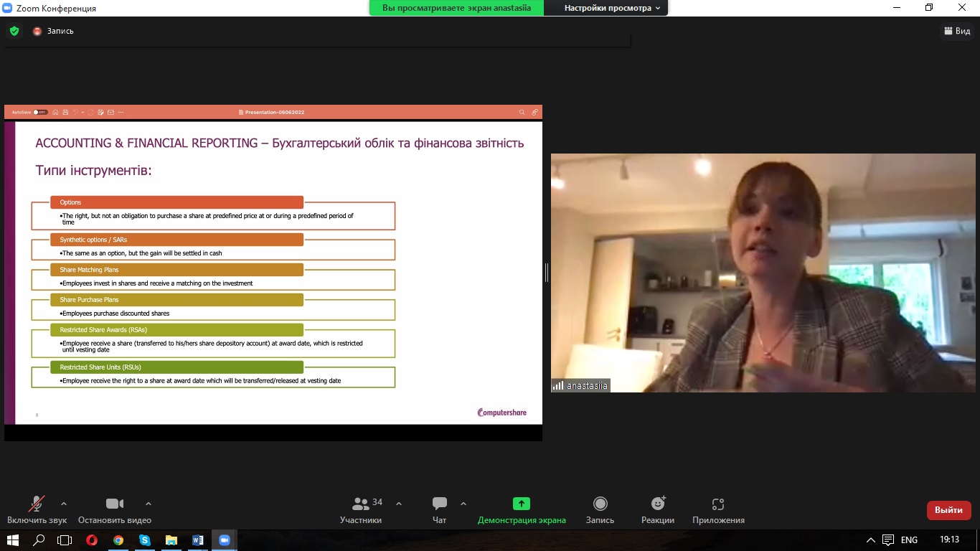
Task: Click the Home icon in shared PowerPoint
Action: (56, 112)
